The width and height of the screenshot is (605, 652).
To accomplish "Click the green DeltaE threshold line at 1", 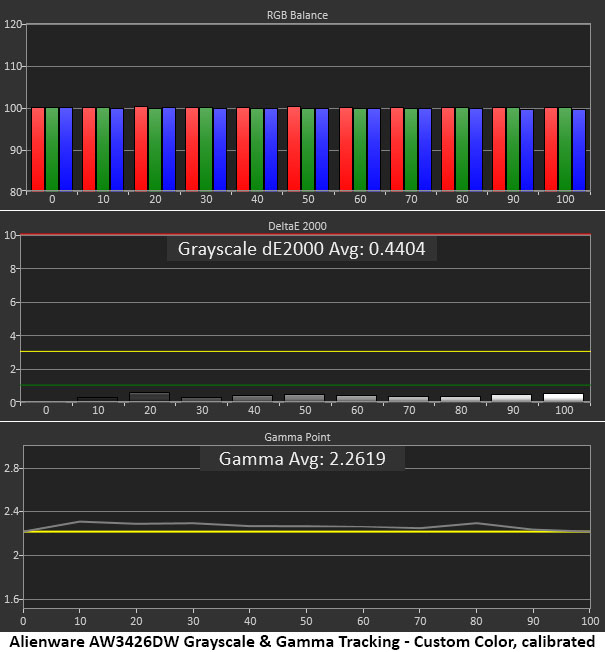I will 305,385.
